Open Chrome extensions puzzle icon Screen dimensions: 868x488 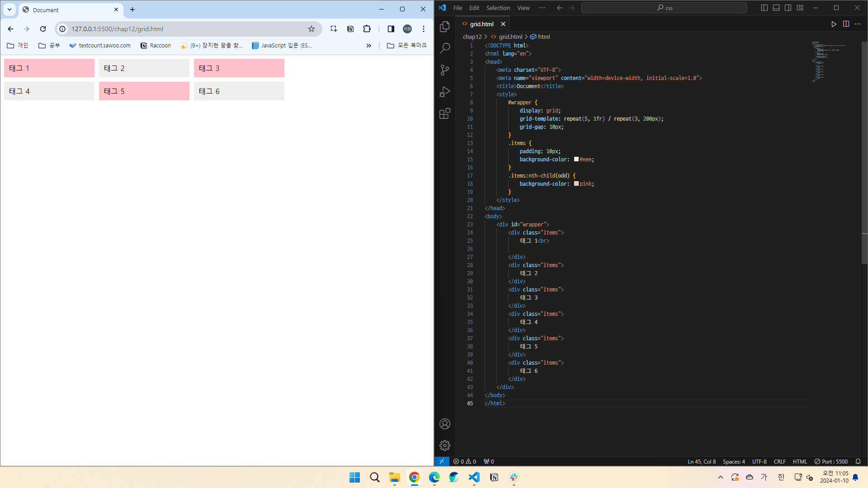367,29
